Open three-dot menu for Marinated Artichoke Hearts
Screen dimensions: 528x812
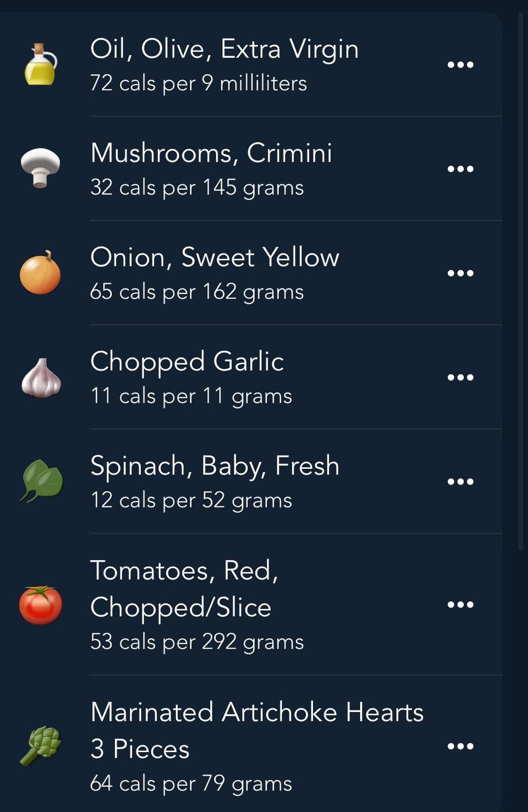[x=460, y=746]
